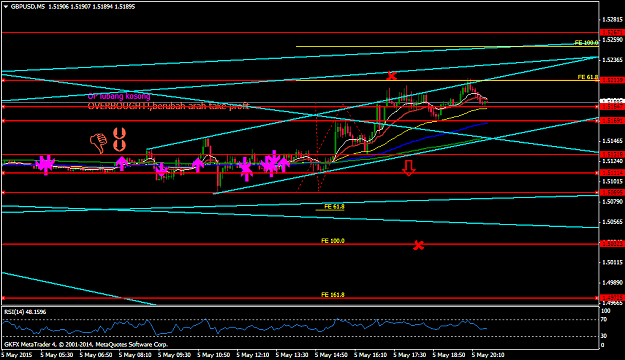Click the GKFX MetaTrader 4 copyright text

tap(86, 344)
